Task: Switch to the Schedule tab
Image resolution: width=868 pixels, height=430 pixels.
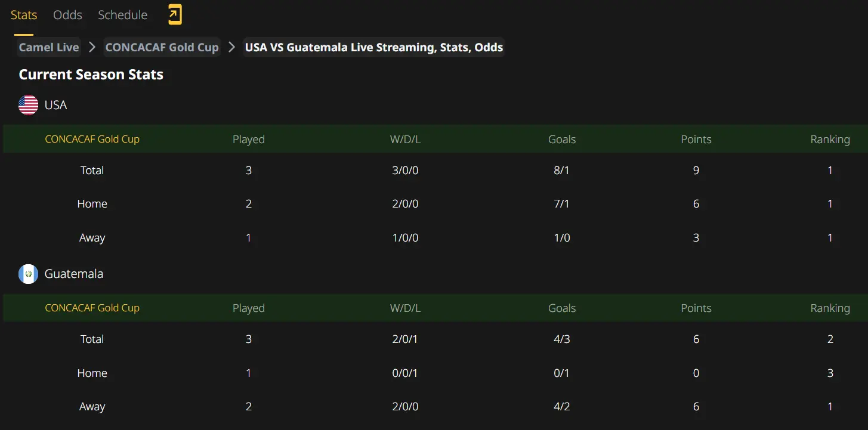Action: pos(122,15)
